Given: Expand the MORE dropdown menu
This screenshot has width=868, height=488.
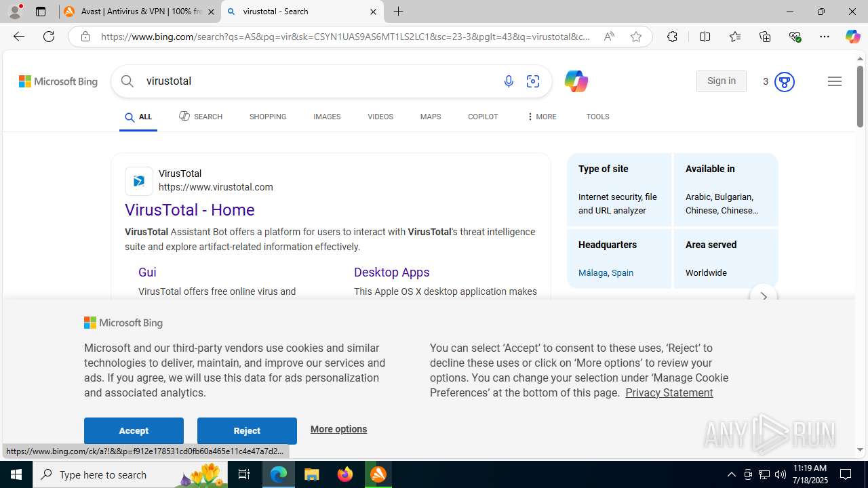Looking at the screenshot, I should [541, 117].
